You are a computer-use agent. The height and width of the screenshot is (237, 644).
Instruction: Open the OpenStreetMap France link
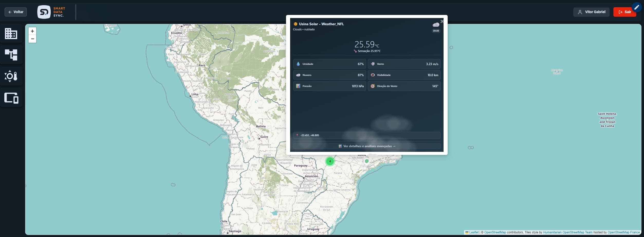click(623, 232)
